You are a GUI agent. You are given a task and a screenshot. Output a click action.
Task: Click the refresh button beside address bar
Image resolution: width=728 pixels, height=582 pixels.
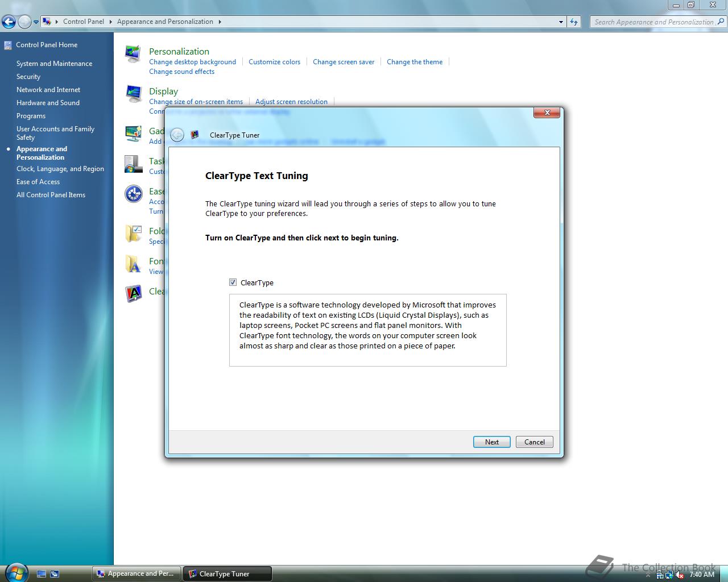574,22
